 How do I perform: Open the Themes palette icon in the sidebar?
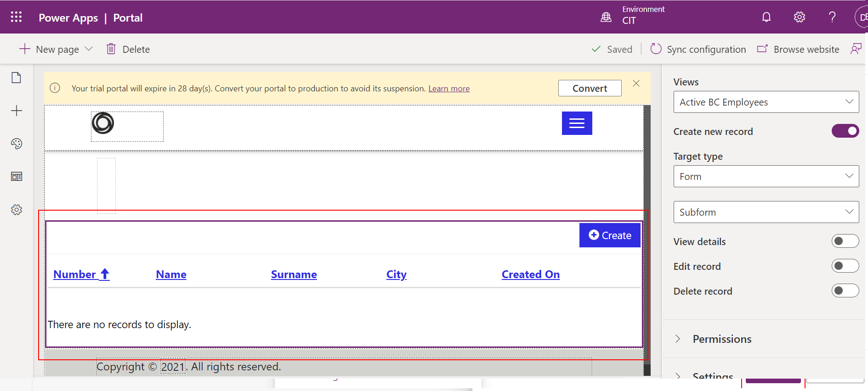pyautogui.click(x=17, y=144)
